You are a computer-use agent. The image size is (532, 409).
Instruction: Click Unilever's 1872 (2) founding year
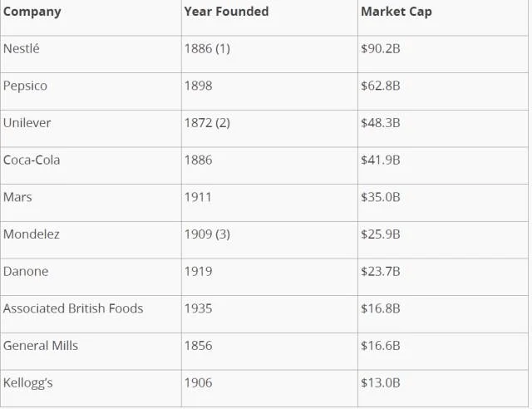[207, 123]
